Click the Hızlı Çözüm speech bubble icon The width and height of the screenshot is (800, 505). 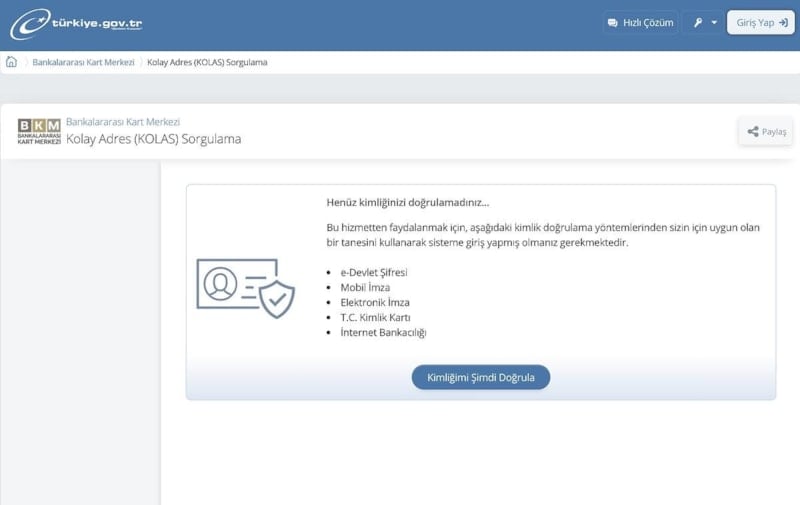[x=613, y=23]
